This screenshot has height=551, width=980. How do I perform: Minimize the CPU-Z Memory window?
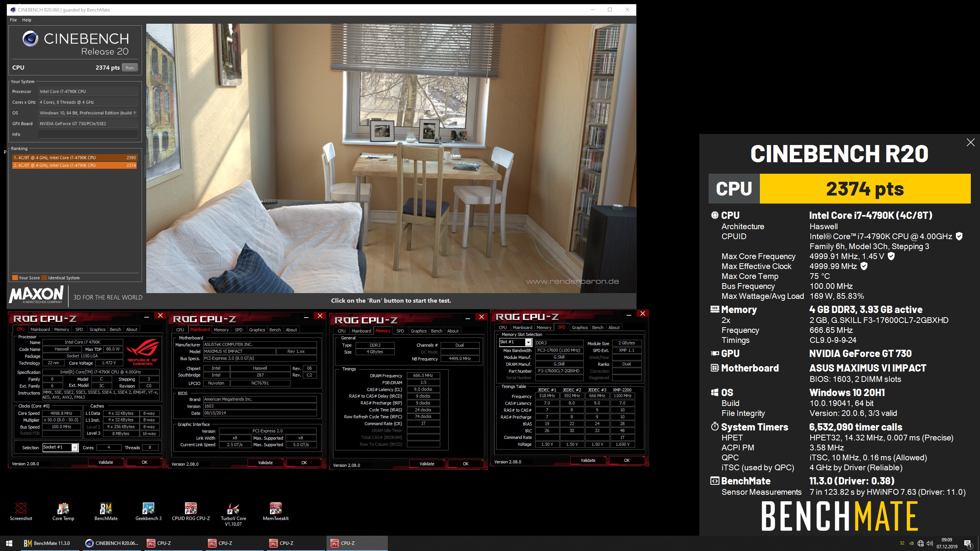[467, 318]
